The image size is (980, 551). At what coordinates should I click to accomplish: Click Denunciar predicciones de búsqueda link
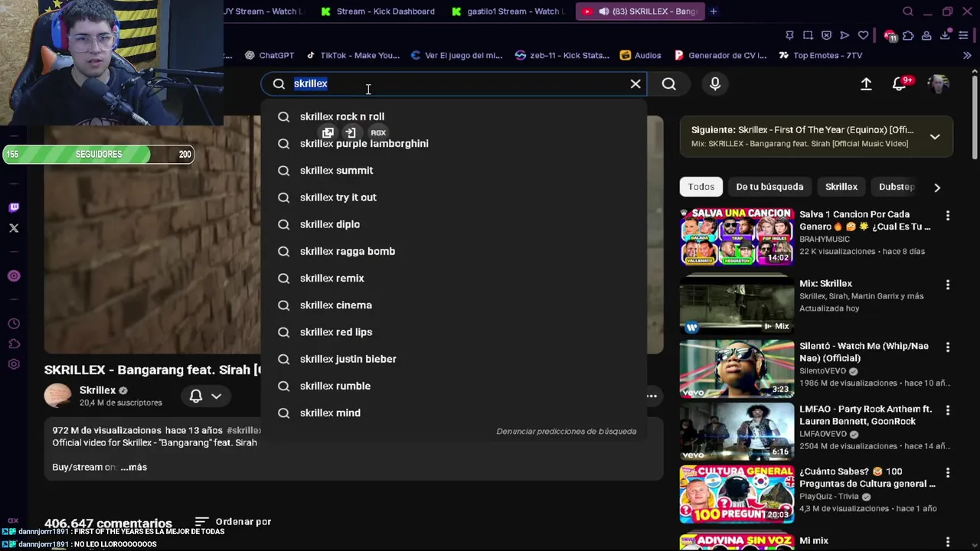[567, 432]
